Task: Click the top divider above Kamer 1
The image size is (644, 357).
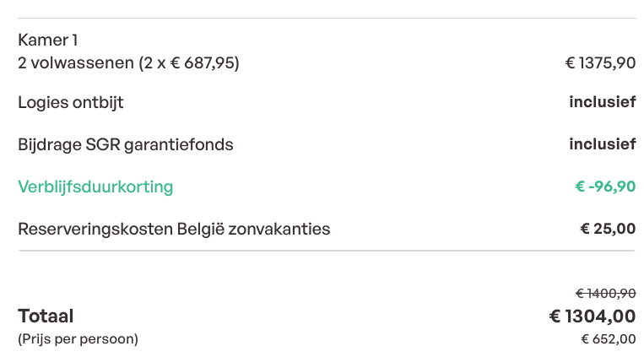Action: click(x=327, y=18)
